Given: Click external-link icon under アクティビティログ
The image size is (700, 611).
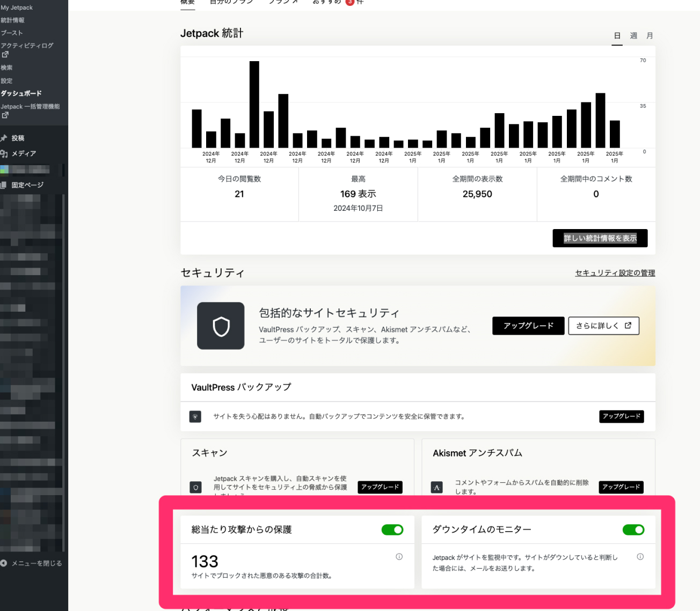Looking at the screenshot, I should [x=5, y=54].
